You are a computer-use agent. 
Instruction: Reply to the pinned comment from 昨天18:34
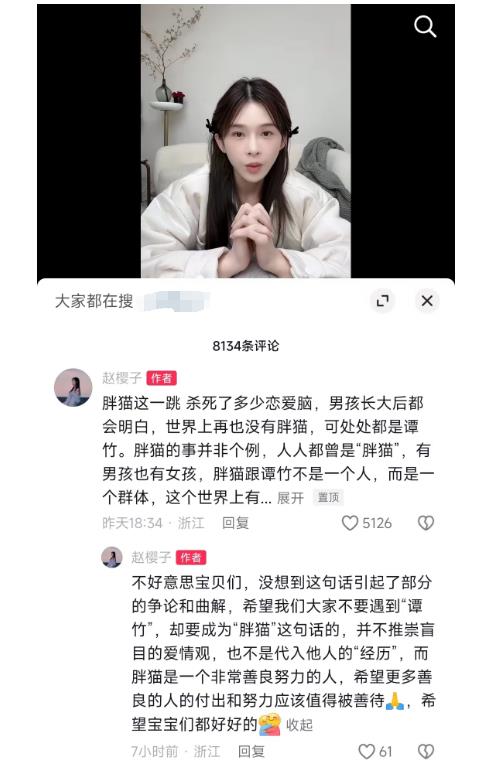coord(235,523)
